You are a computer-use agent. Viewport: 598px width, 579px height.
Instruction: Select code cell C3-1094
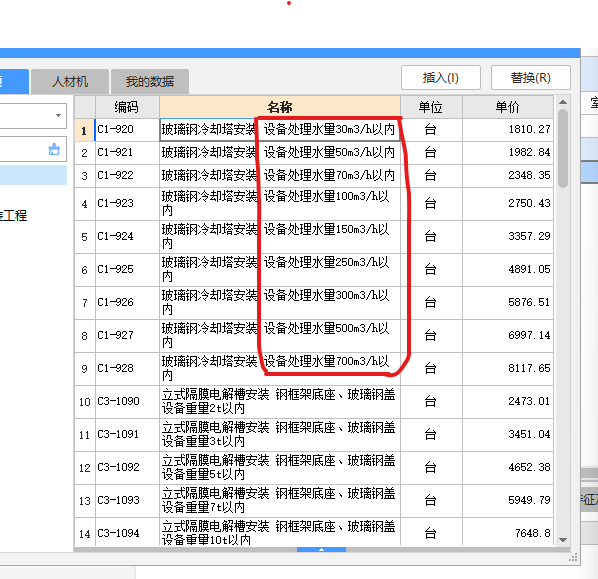127,532
